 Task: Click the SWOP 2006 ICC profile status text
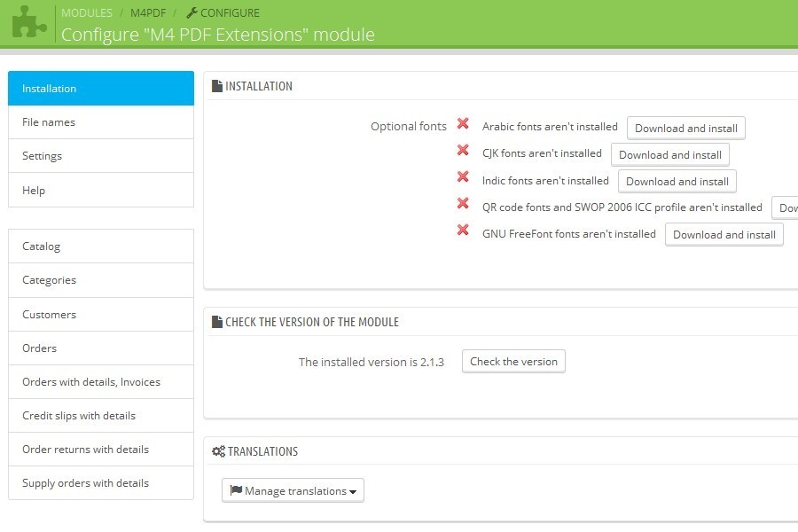(x=622, y=207)
